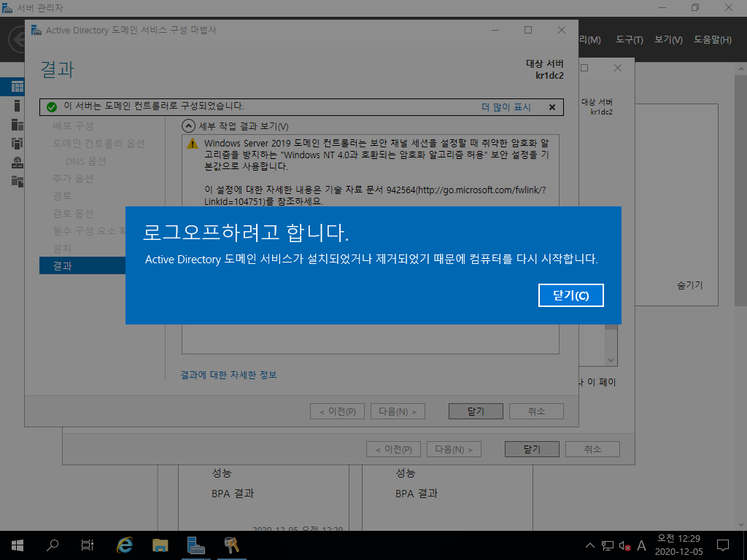The height and width of the screenshot is (560, 747).
Task: Select the 설치 wizard step
Action: 62,248
